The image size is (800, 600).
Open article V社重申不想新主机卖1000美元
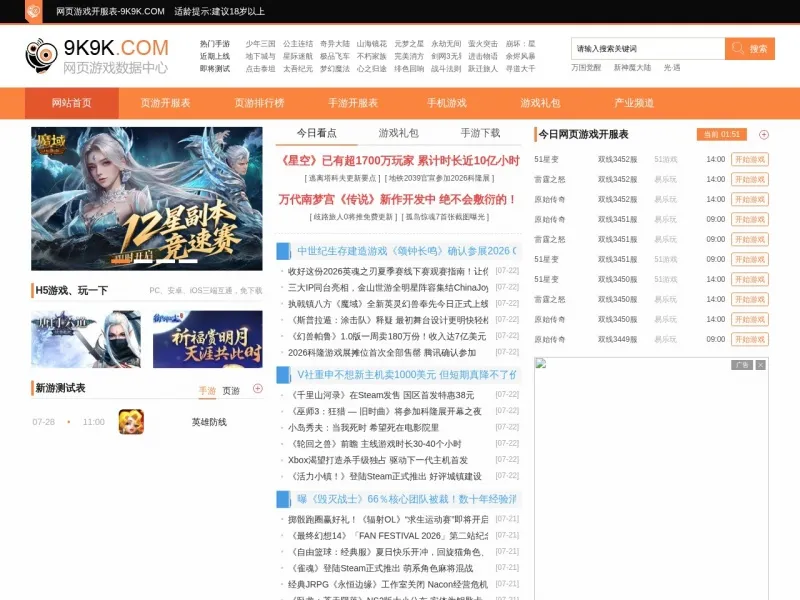407,374
